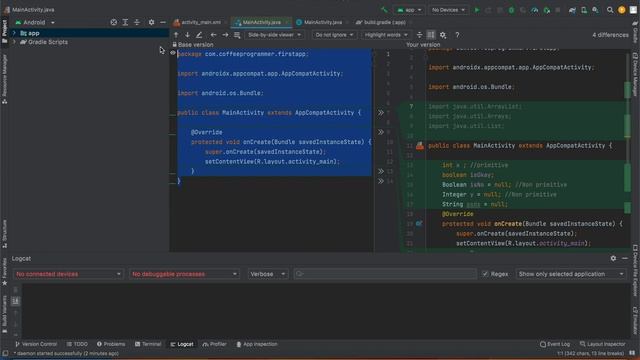This screenshot has width=640, height=360.
Task: Click the Make Project hammer icon
Action: point(384,10)
